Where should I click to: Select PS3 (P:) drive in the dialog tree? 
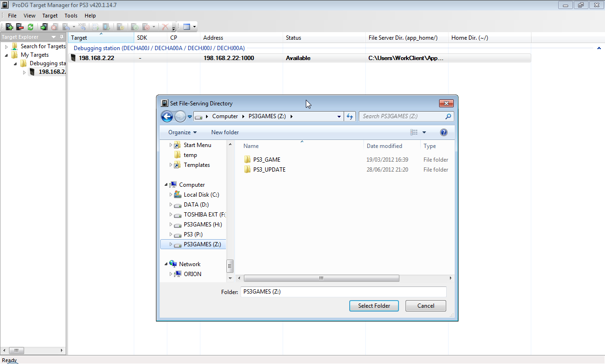193,234
